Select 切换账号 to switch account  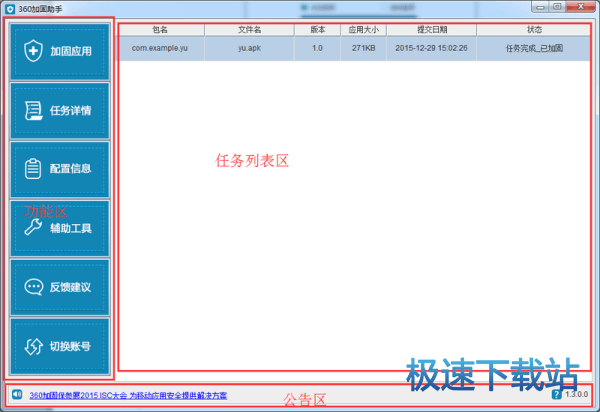[x=60, y=346]
